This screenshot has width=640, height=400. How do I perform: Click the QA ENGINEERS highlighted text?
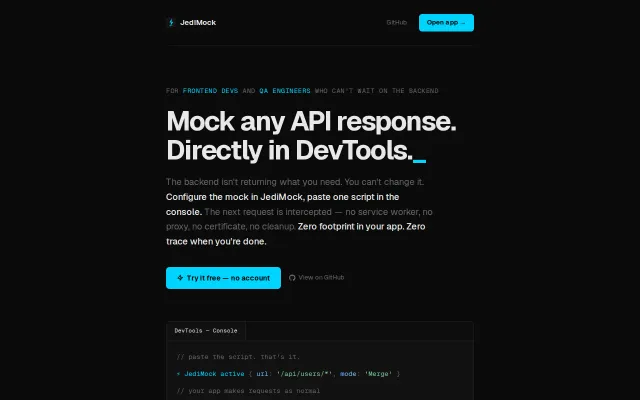pyautogui.click(x=285, y=91)
